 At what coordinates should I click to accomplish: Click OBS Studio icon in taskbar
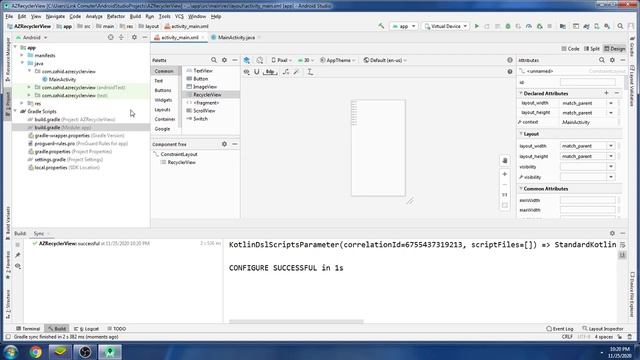point(85,352)
